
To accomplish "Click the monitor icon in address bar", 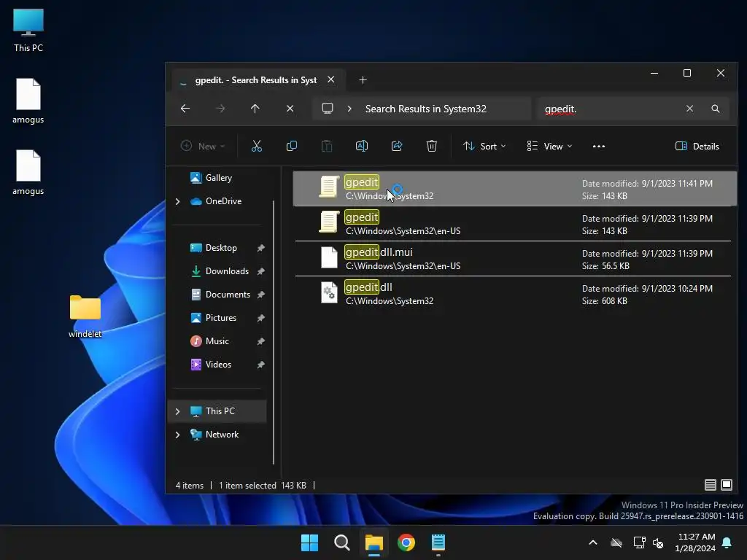I will pos(328,108).
